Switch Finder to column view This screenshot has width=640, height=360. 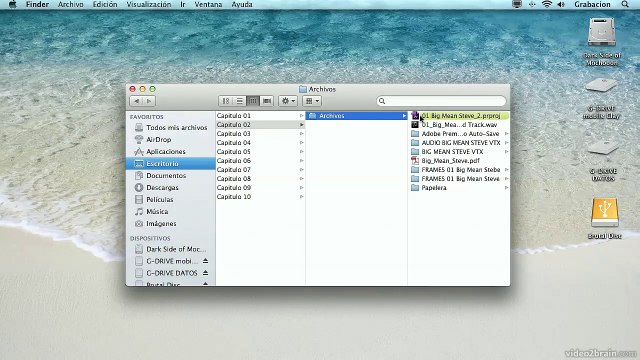click(253, 101)
